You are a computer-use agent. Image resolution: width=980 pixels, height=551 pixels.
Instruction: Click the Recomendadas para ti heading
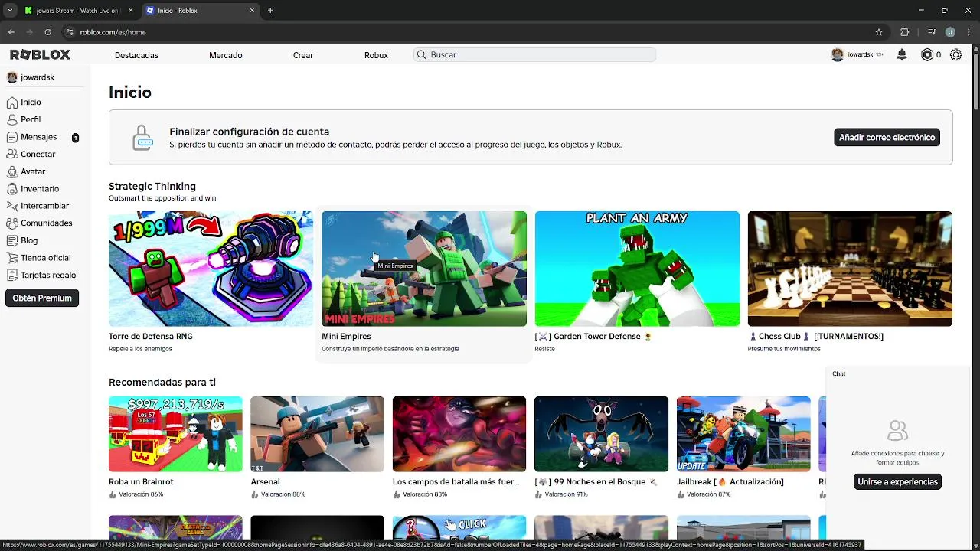tap(162, 382)
